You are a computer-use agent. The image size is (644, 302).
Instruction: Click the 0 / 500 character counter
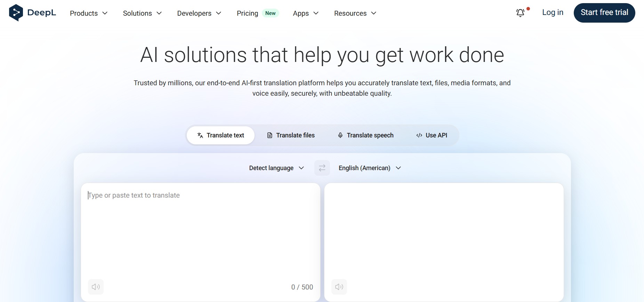click(x=302, y=287)
